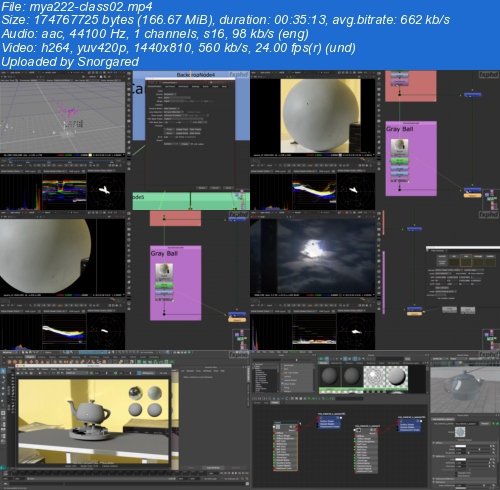
Task: Select the first dark sphere material swatch in Hypershade
Action: (x=329, y=376)
